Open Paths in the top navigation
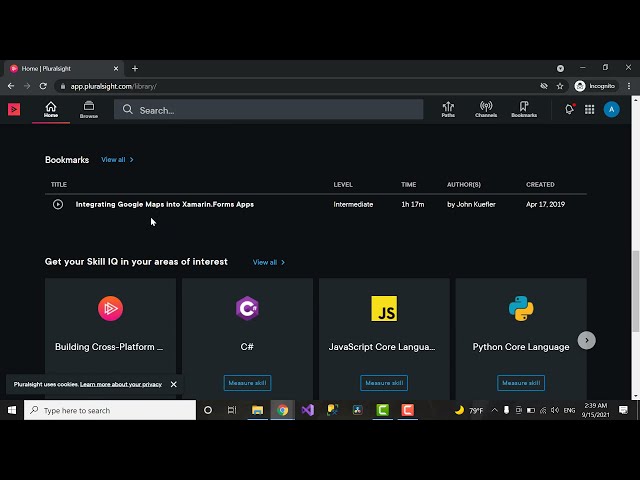Image resolution: width=640 pixels, height=480 pixels. (448, 109)
